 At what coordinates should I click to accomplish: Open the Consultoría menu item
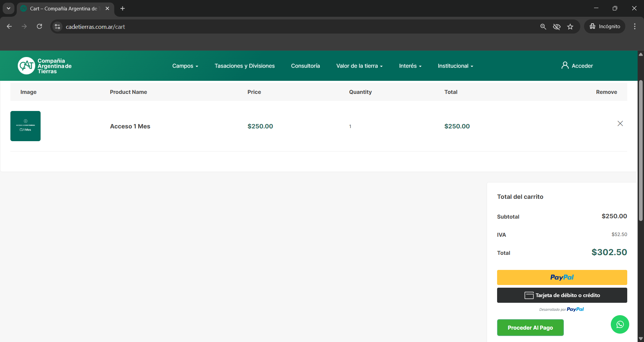pos(305,66)
